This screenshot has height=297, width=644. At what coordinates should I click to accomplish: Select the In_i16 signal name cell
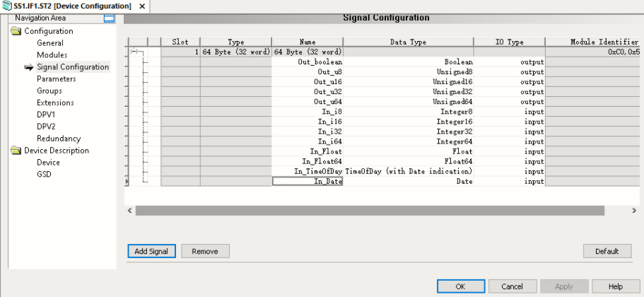point(308,122)
